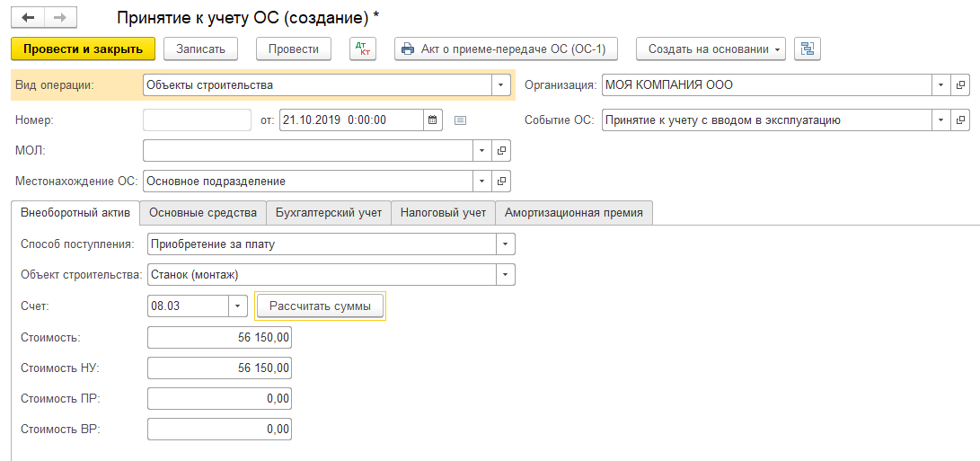Image resolution: width=980 pixels, height=461 pixels.
Task: Click Стоимость ВР field
Action: 219,430
